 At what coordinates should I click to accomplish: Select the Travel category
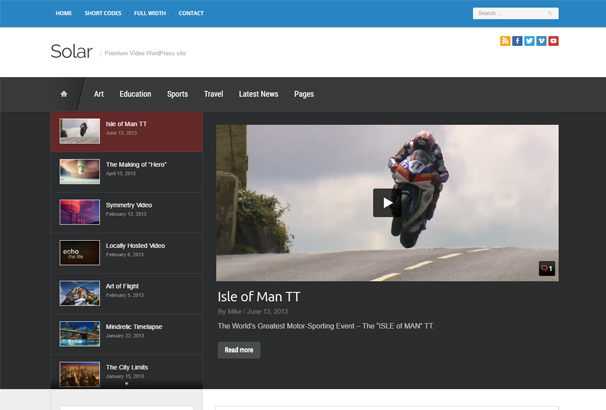[x=213, y=94]
